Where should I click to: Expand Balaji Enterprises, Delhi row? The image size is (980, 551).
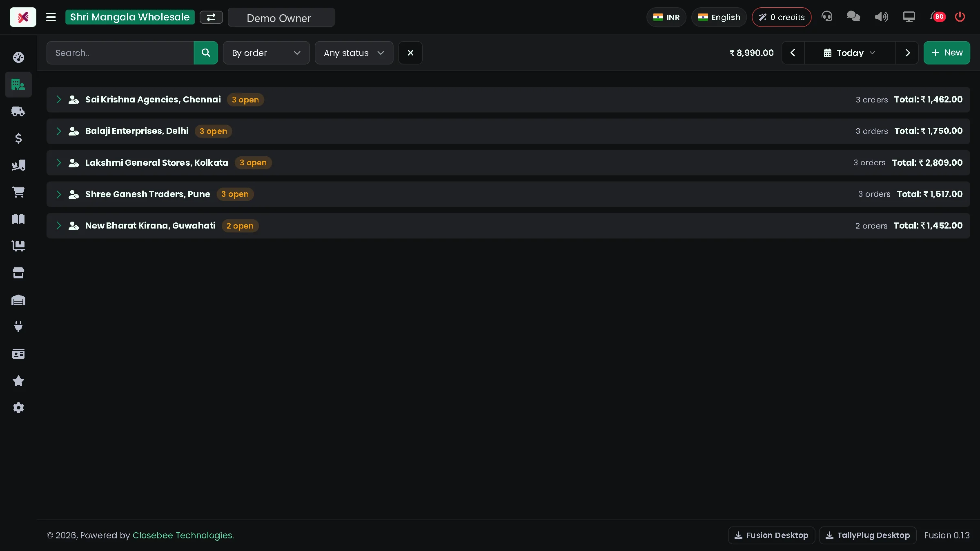(508, 131)
